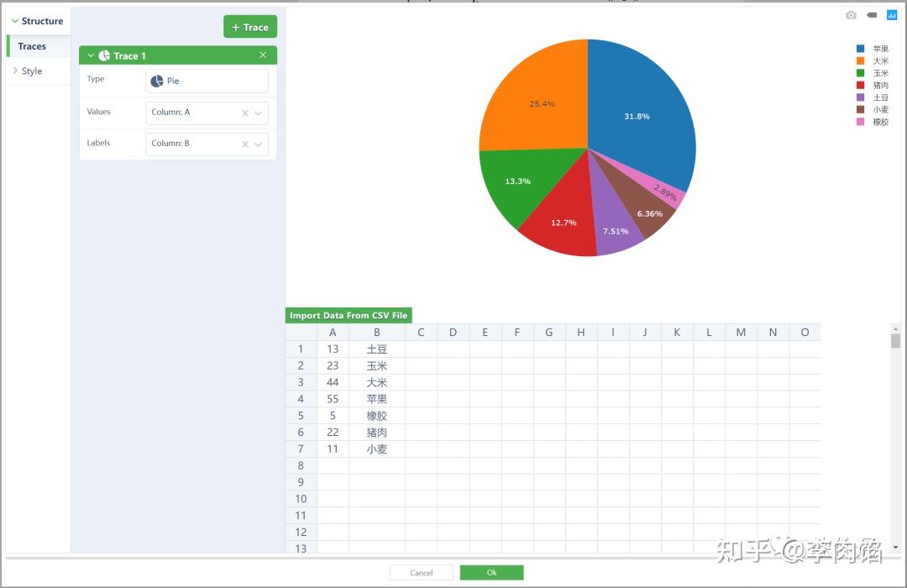Click Import Data From CSV File
This screenshot has width=907, height=588.
349,315
